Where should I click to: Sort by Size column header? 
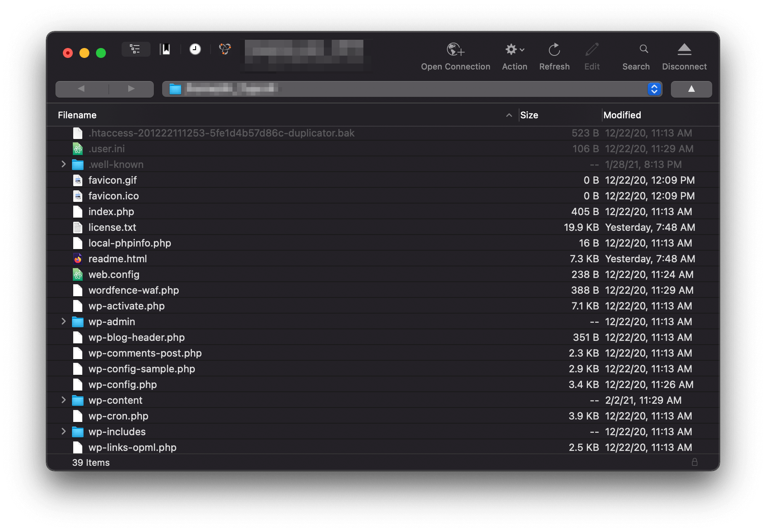point(529,115)
